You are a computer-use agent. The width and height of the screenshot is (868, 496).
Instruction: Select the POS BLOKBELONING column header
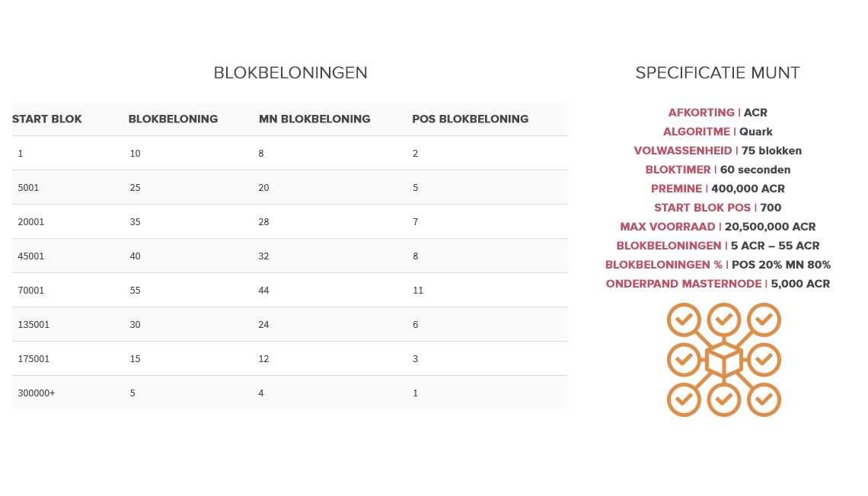pyautogui.click(x=470, y=119)
